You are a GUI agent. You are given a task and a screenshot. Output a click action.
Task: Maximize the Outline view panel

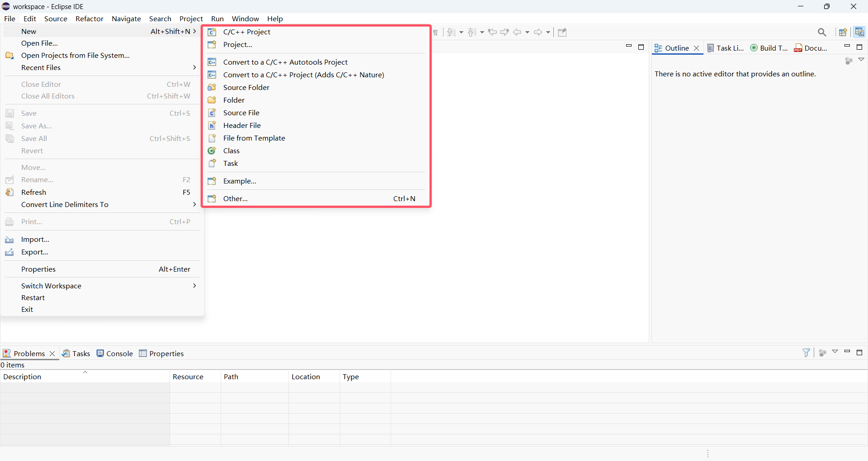point(860,47)
